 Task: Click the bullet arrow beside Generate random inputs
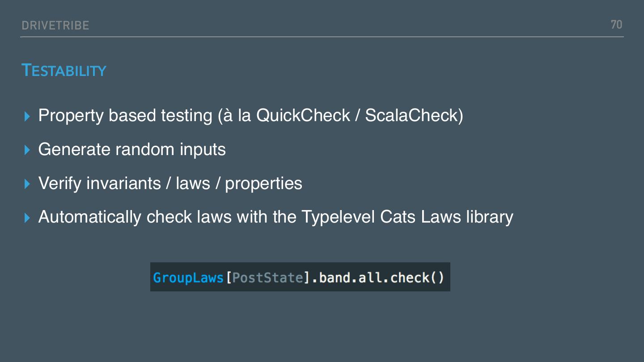(28, 150)
